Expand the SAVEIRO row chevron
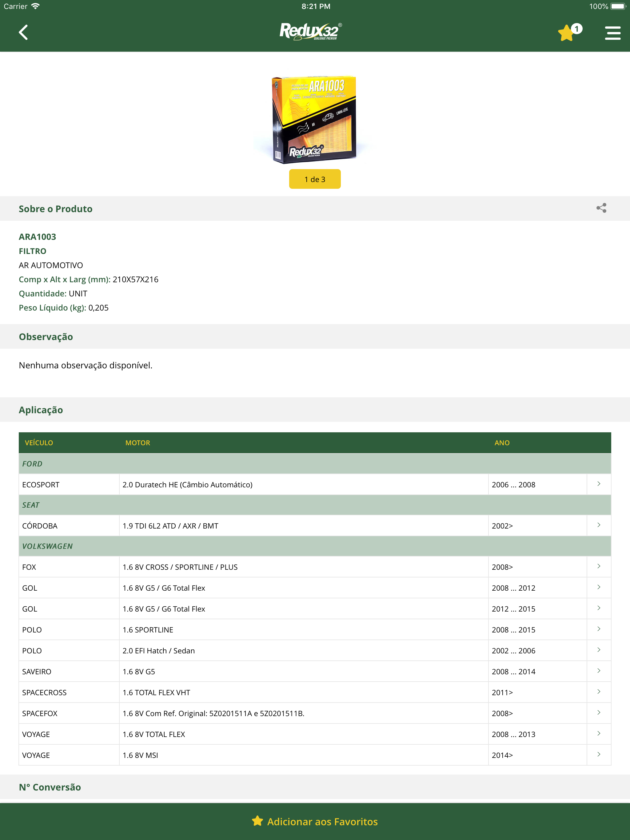 [x=599, y=671]
